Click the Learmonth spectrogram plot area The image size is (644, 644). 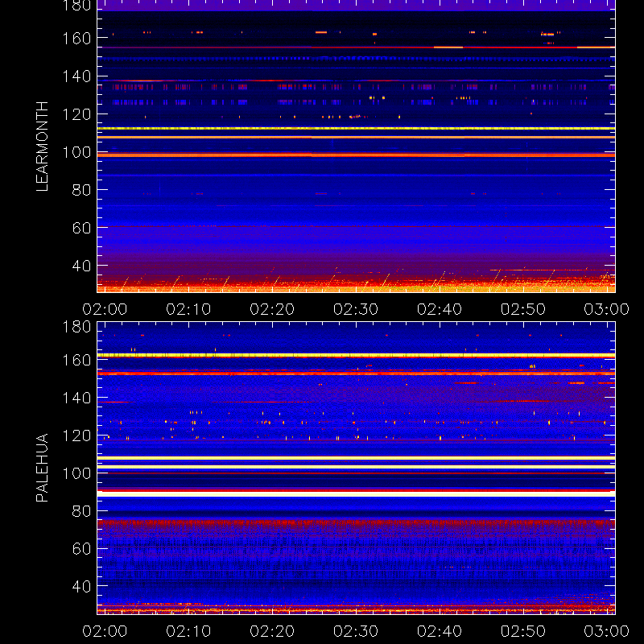[x=356, y=147]
